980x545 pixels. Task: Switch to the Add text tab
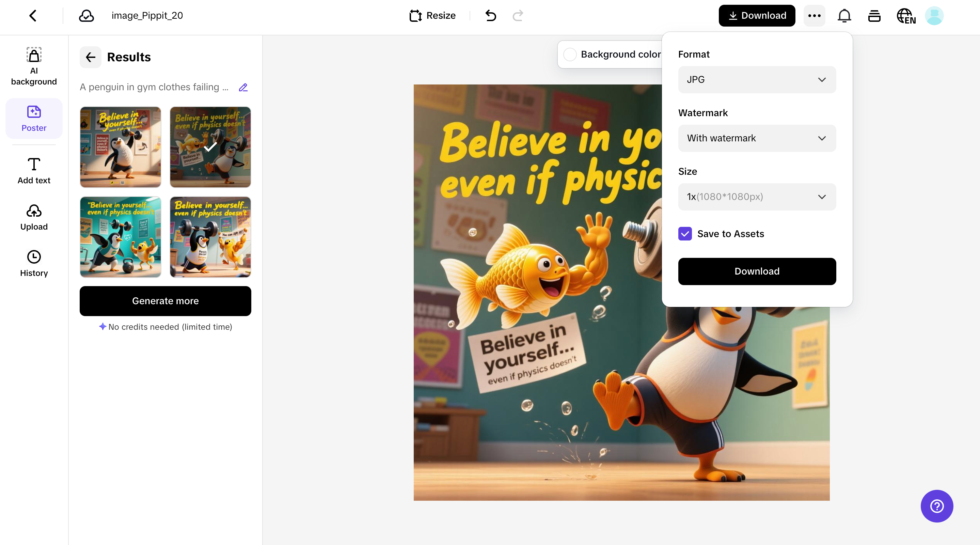coord(34,171)
